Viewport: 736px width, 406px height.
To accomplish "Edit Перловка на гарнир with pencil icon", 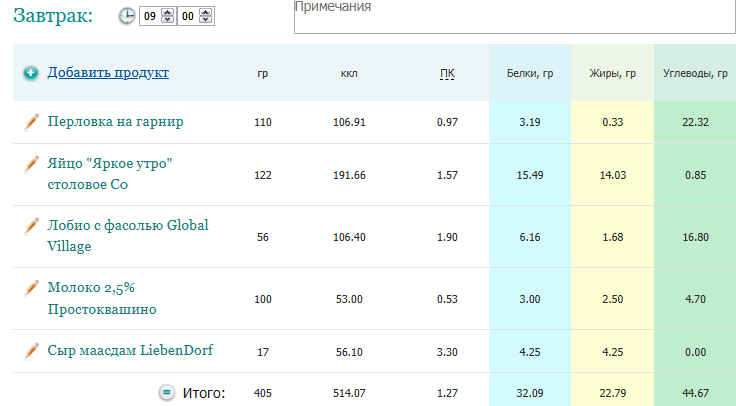I will (31, 122).
